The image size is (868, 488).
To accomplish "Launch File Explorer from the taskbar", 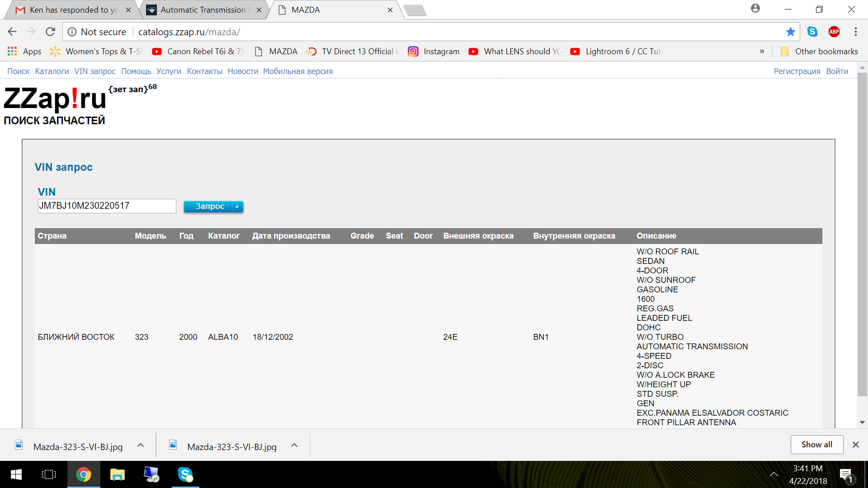I will tap(117, 474).
